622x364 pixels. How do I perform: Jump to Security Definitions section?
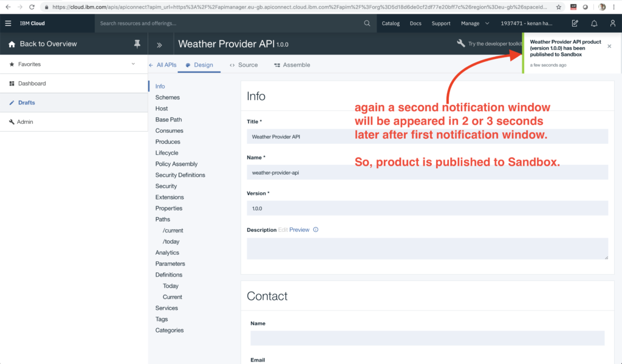180,175
